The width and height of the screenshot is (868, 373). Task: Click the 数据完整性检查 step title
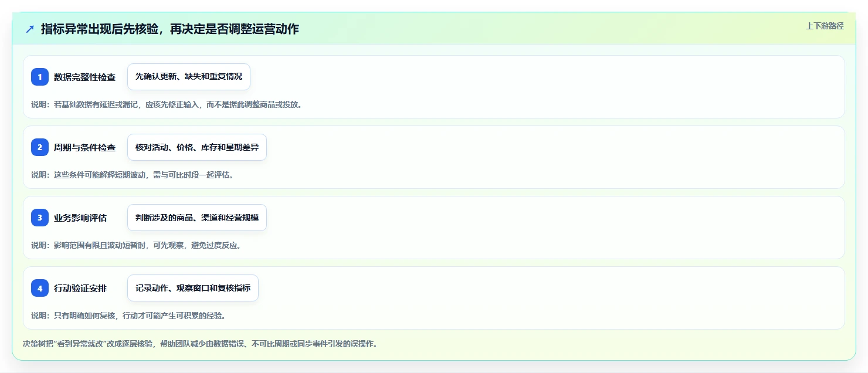click(84, 77)
